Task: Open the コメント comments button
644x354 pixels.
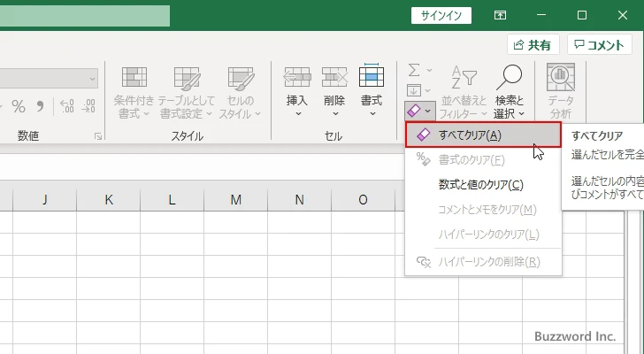Action: point(599,44)
